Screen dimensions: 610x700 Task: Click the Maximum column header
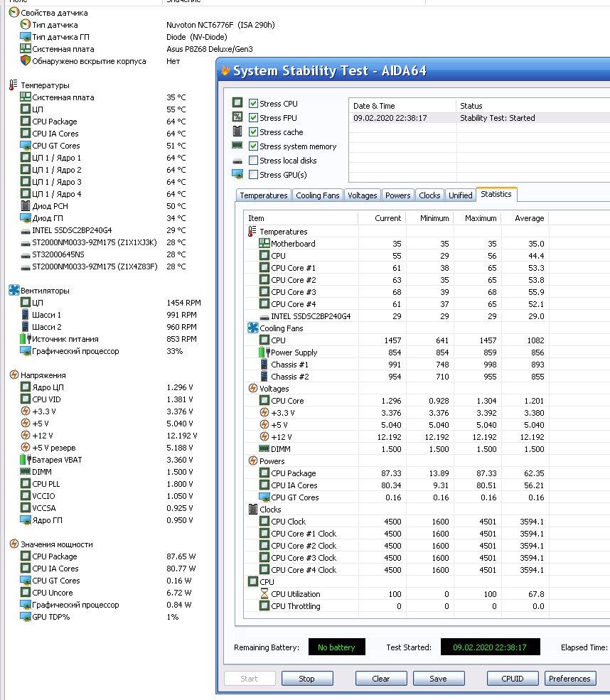(x=477, y=218)
